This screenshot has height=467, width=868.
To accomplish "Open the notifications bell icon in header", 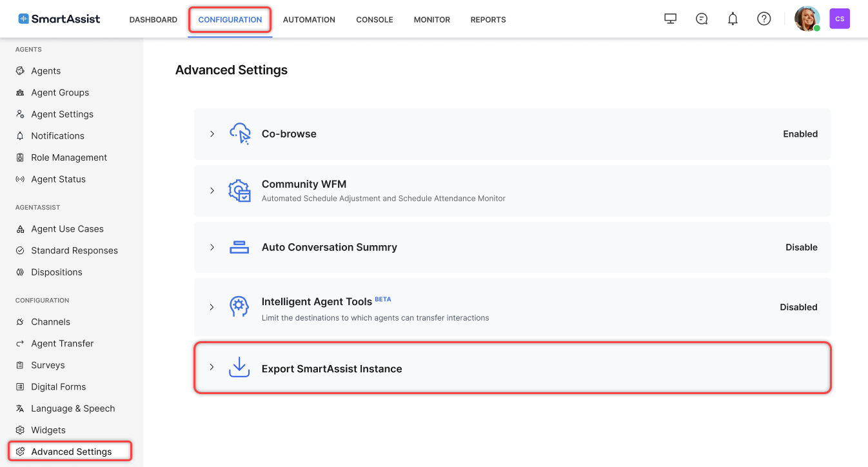I will tap(733, 19).
